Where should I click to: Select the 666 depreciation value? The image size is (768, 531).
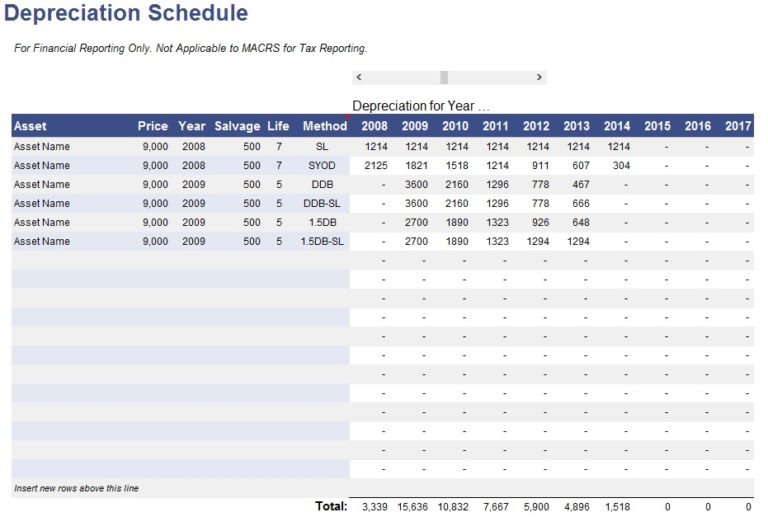[581, 203]
